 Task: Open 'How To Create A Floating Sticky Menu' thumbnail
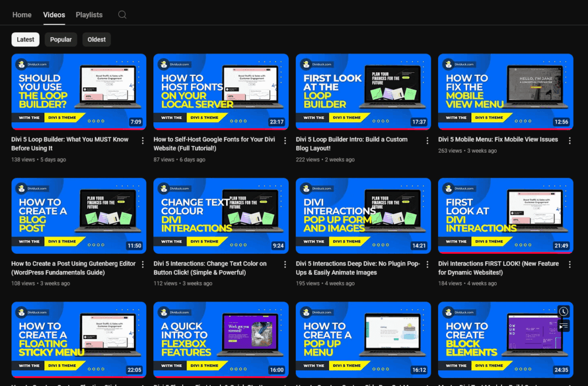pyautogui.click(x=79, y=340)
